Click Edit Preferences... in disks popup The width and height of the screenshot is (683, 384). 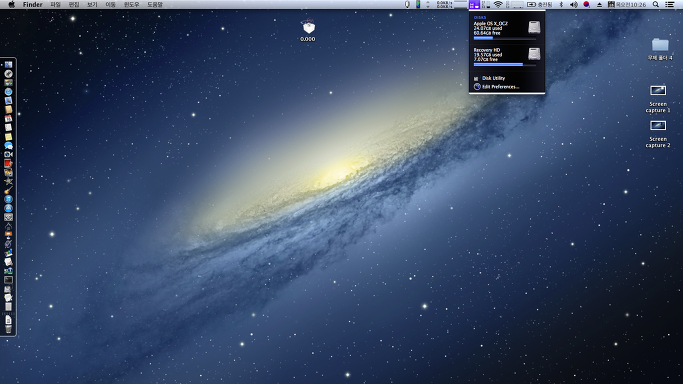500,87
